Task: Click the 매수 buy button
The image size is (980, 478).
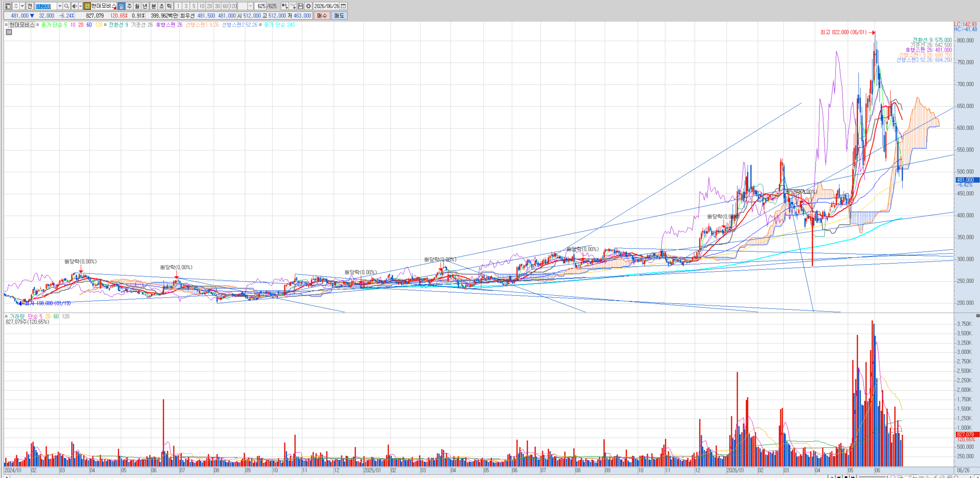Action: pyautogui.click(x=322, y=16)
